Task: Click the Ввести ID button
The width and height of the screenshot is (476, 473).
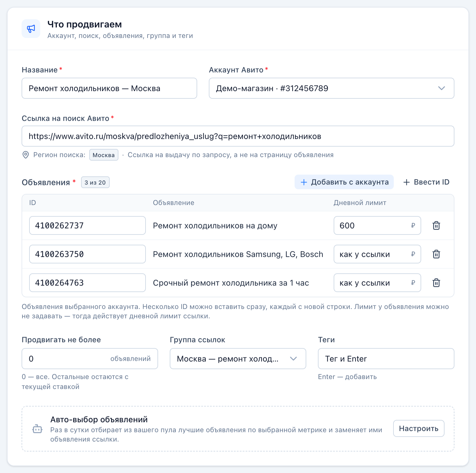Action: tap(426, 182)
